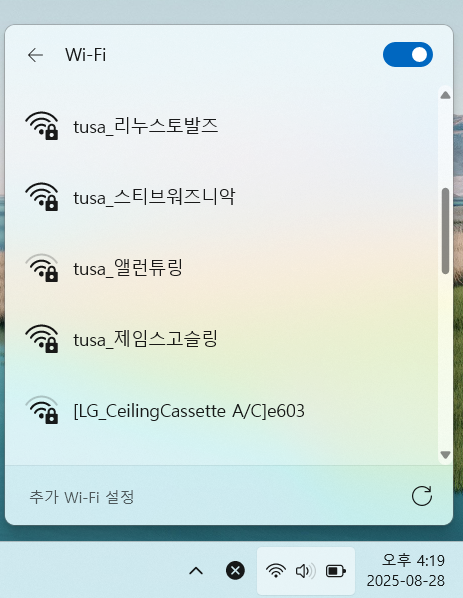Open 추가 Wi-Fi 설정 link
This screenshot has width=463, height=598.
point(82,497)
